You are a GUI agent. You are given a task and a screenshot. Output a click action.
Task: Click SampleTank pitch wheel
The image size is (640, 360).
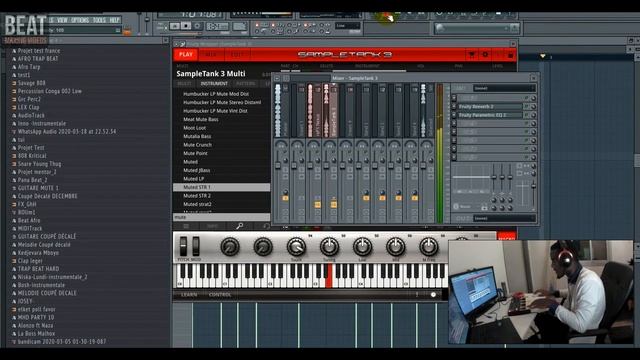(x=183, y=246)
